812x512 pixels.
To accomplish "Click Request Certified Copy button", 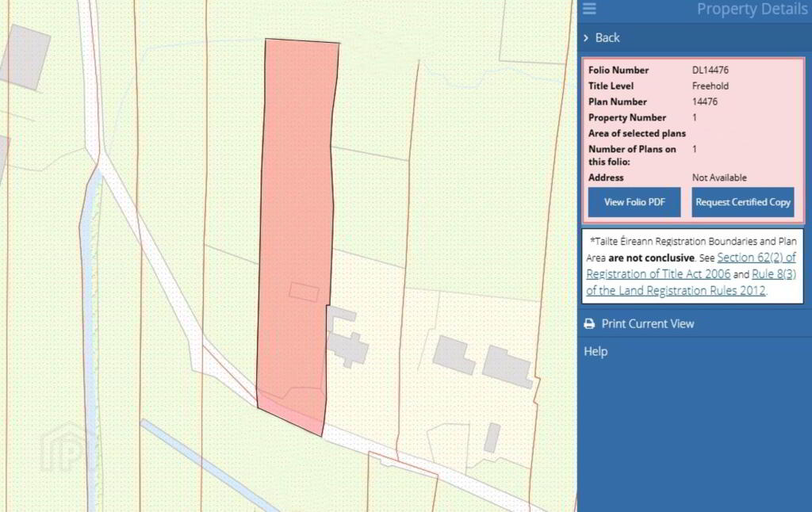I will [742, 202].
